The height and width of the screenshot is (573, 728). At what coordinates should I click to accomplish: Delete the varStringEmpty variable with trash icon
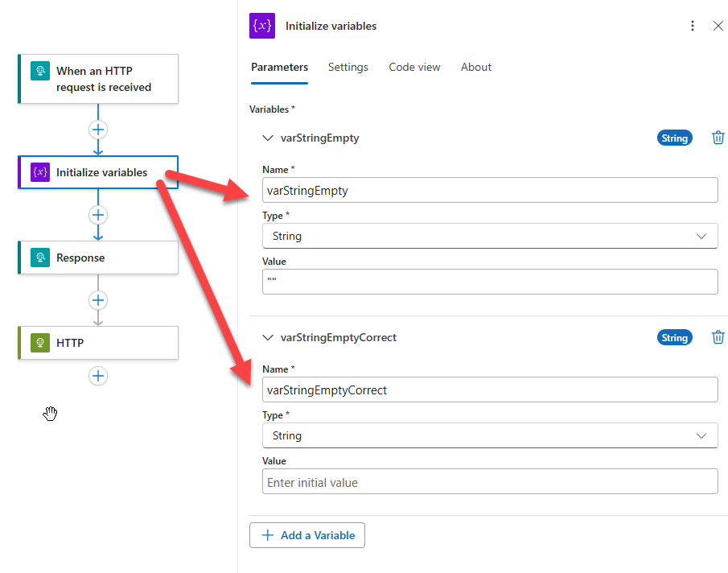coord(718,138)
